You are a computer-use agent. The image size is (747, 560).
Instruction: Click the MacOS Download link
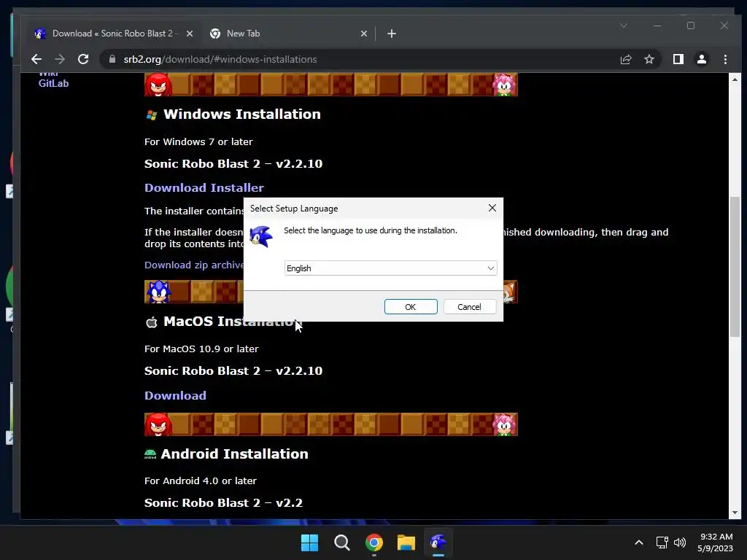175,396
